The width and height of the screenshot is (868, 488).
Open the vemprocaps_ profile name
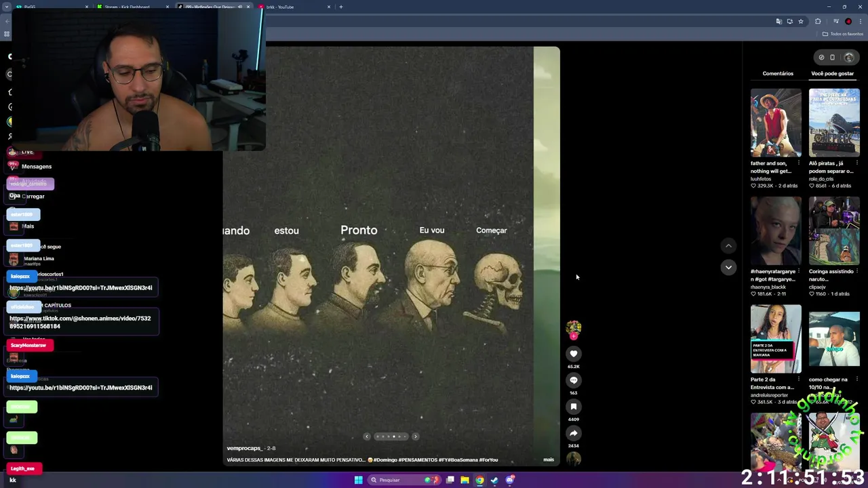point(243,448)
